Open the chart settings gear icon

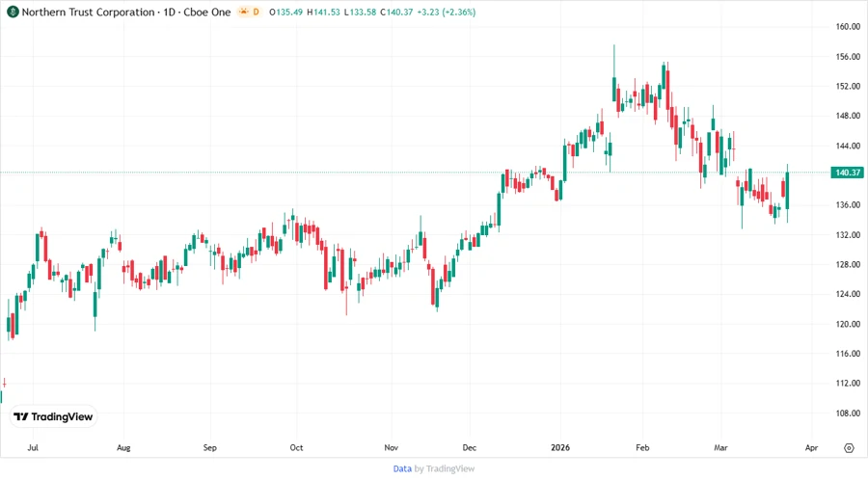point(849,448)
